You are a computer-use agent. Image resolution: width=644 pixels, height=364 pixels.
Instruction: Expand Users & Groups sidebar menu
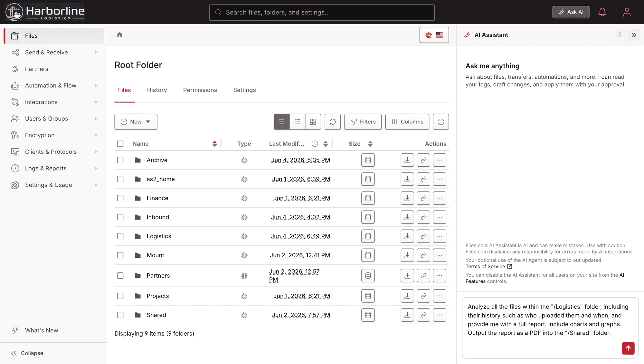[54, 119]
